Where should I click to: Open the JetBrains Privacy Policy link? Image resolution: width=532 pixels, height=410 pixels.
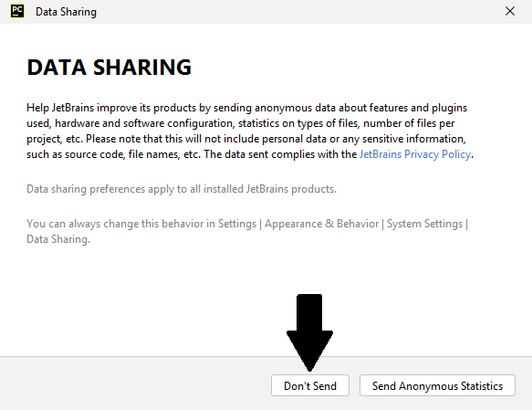415,154
